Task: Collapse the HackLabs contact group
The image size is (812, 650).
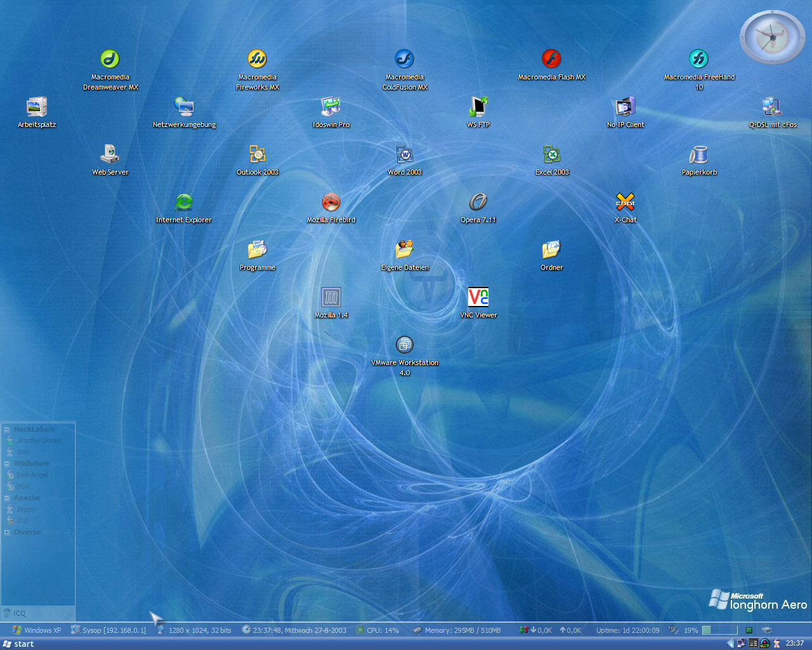Action: pyautogui.click(x=6, y=430)
